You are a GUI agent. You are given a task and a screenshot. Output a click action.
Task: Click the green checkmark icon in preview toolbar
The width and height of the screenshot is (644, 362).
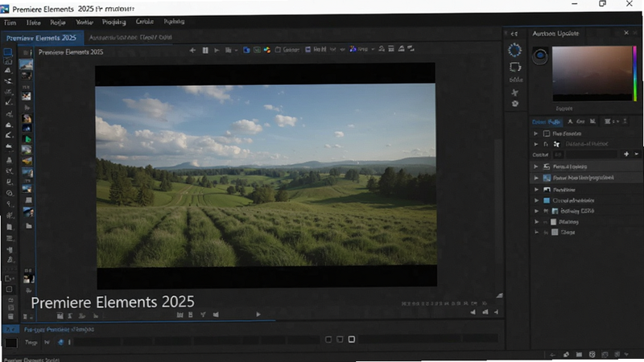tap(257, 50)
